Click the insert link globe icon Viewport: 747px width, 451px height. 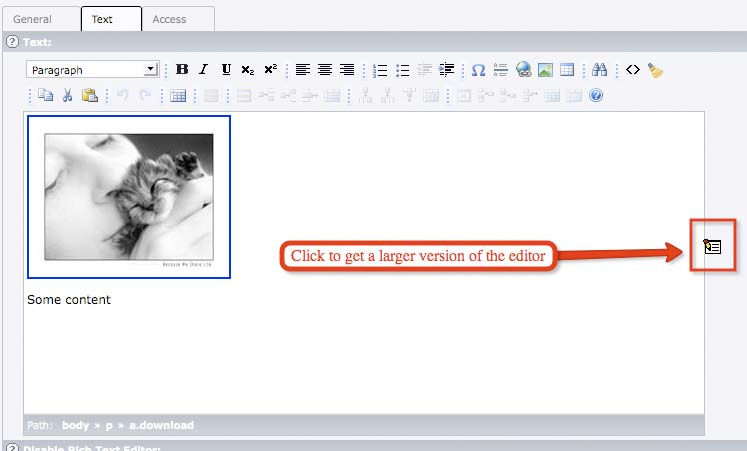524,70
